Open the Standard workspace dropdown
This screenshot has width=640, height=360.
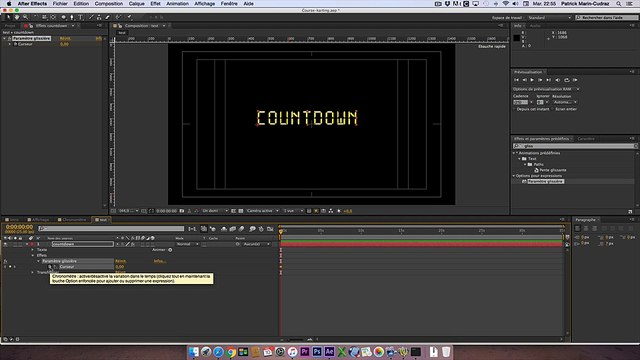point(549,18)
